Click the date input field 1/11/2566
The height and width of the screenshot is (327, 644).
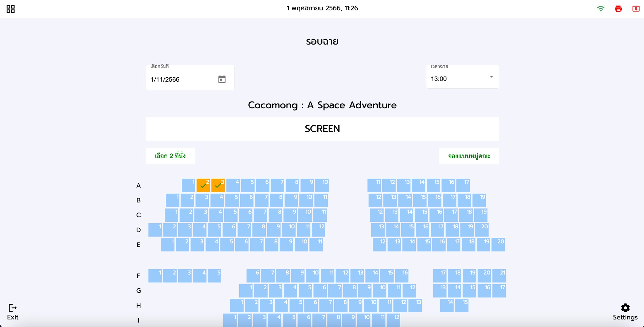(x=181, y=79)
